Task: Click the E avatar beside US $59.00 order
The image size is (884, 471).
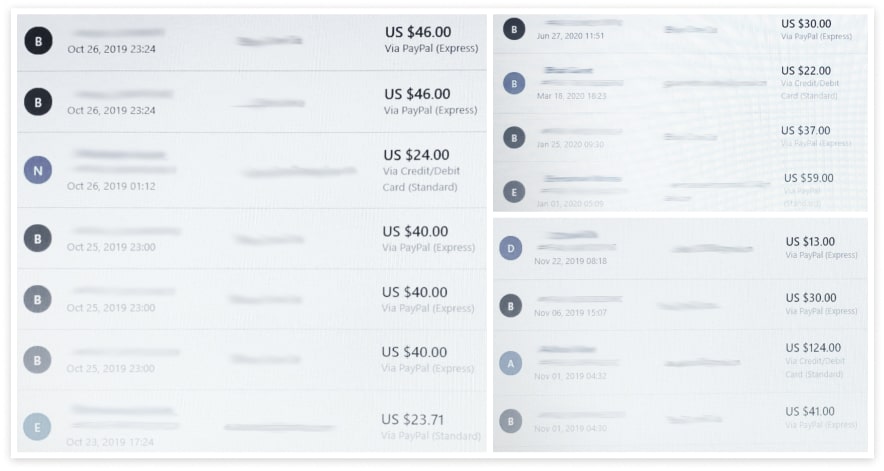Action: [514, 192]
